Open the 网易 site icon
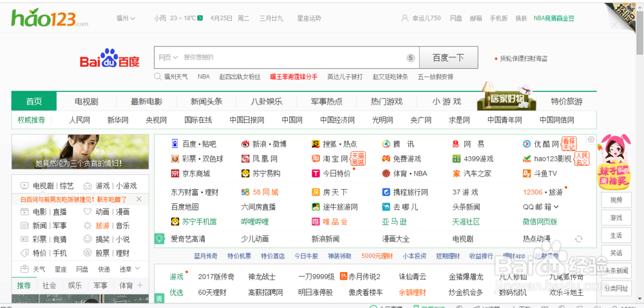Image resolution: width=644 pixels, height=308 pixels. [456, 144]
